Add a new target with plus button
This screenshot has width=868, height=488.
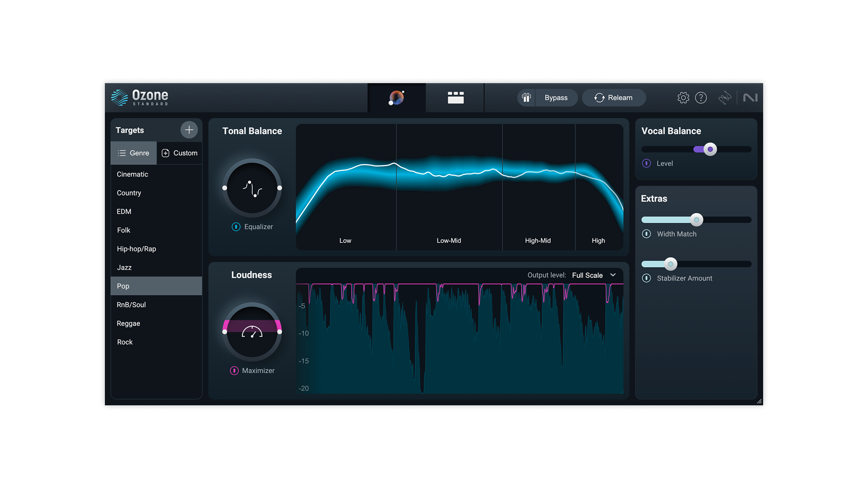[189, 130]
